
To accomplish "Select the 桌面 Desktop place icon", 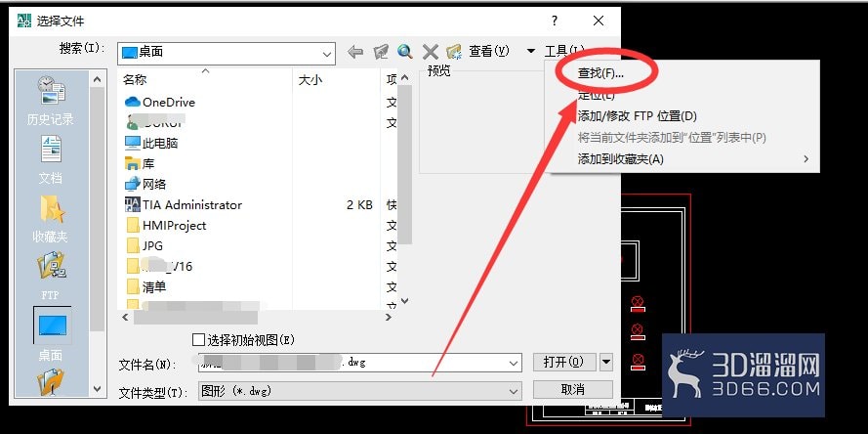I will click(52, 325).
